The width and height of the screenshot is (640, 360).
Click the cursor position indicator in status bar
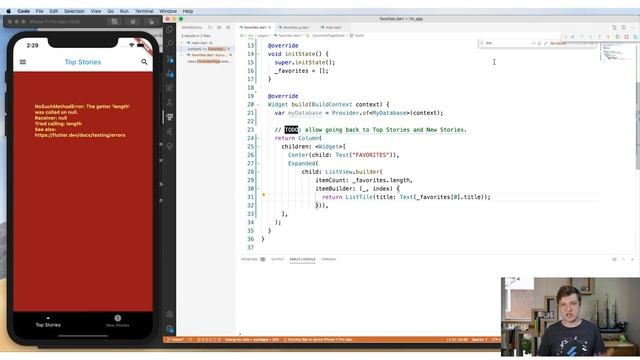[x=457, y=340]
